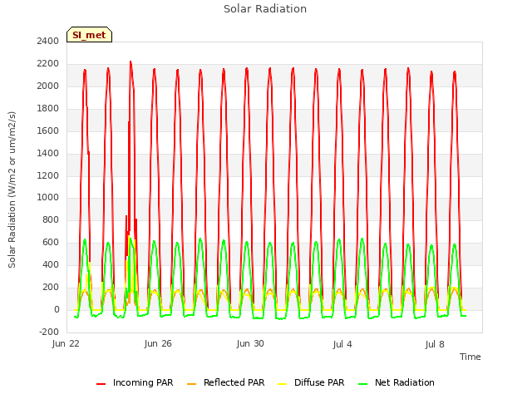Click the Time x-axis label
Image resolution: width=532 pixels, height=399 pixels.
[x=470, y=357]
